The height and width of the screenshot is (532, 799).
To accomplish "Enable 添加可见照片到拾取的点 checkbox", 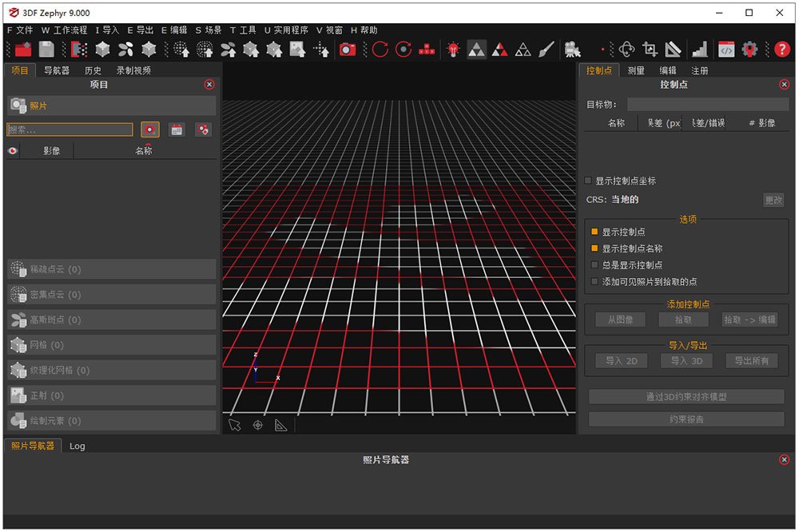I will point(594,281).
